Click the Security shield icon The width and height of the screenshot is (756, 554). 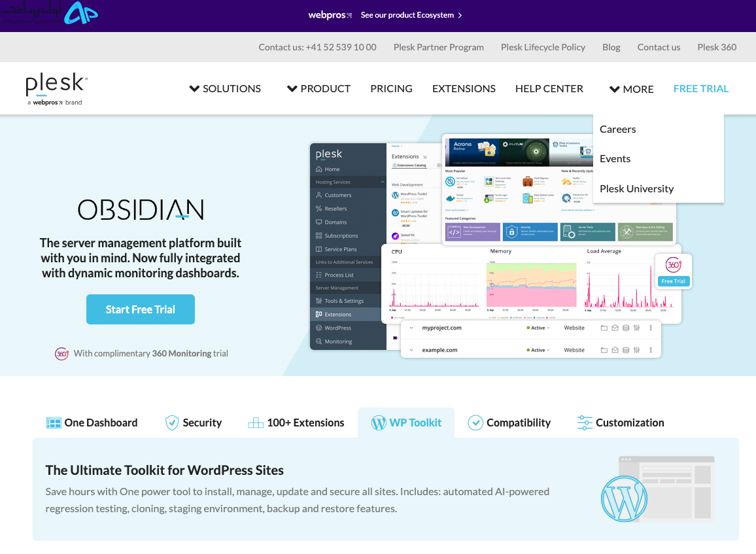click(171, 423)
